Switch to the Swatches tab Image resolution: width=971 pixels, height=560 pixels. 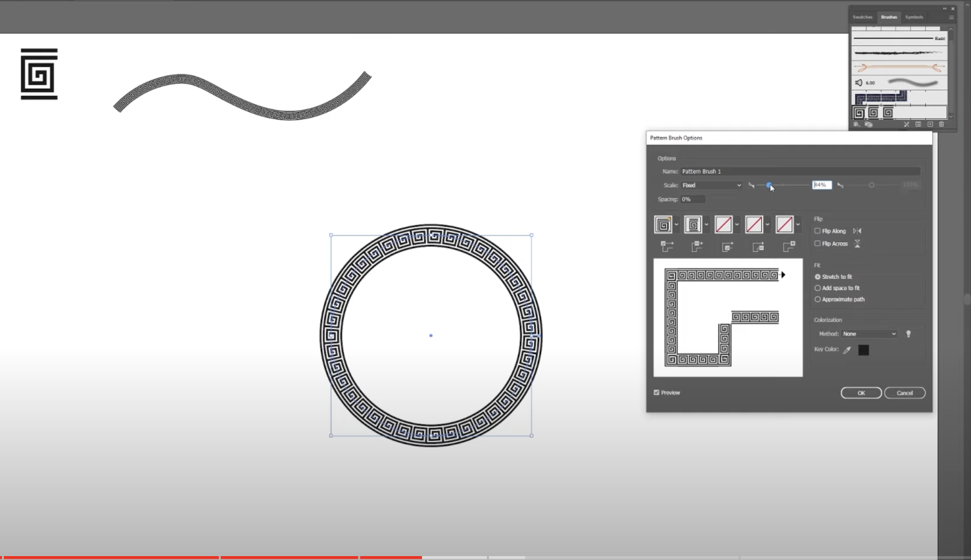(x=862, y=17)
